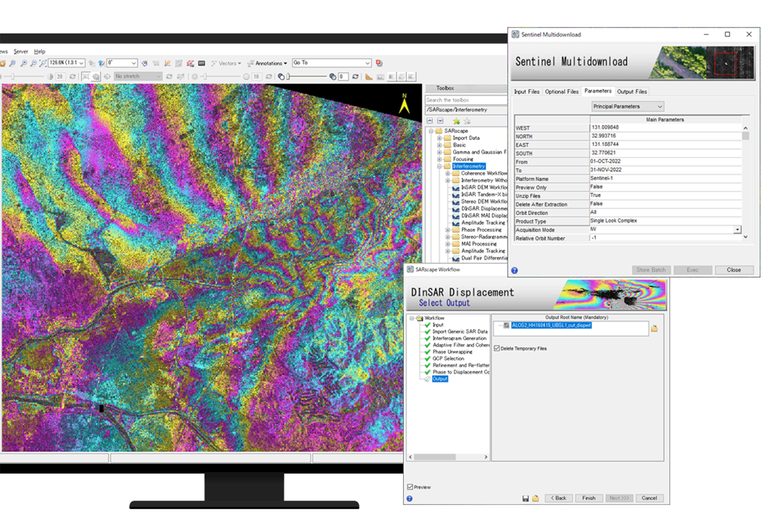Click the Back button in workflow
Viewport: 766px width, 532px height.
pos(558,498)
